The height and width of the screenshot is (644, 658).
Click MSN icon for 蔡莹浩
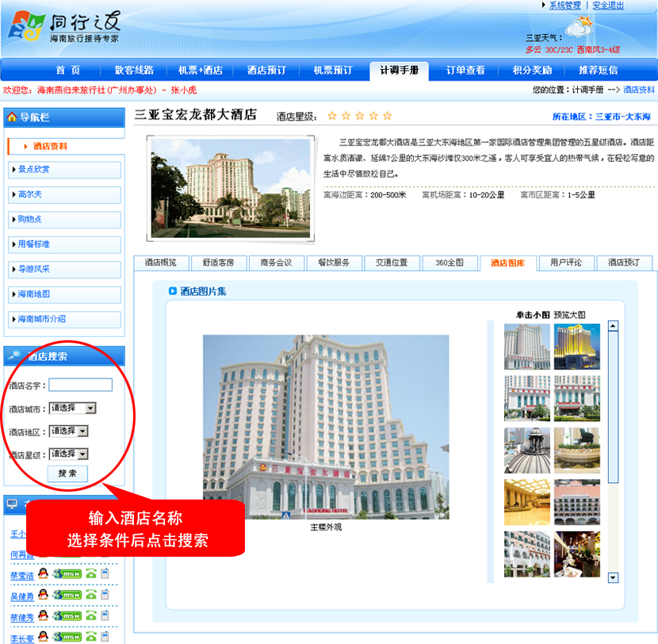point(67,573)
